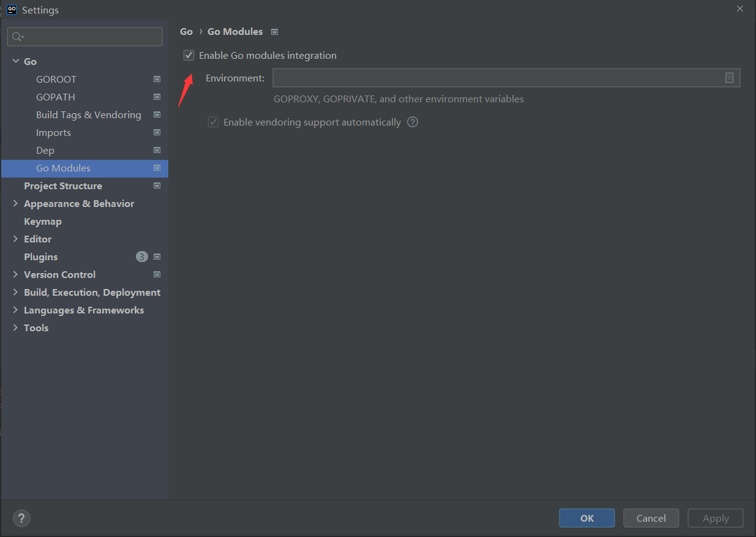Click the project-level icon beside GOPATH
Screen dimensions: 756x537
tap(157, 97)
